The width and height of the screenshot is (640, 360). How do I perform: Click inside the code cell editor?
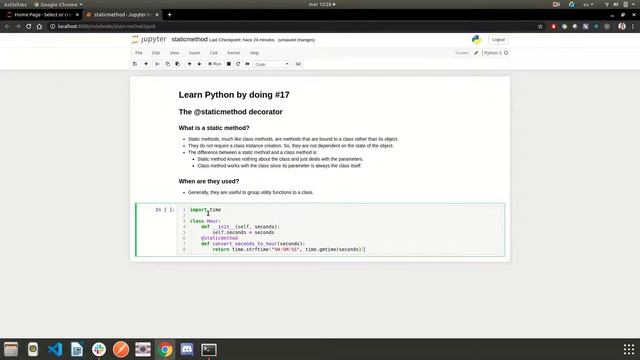coord(340,229)
